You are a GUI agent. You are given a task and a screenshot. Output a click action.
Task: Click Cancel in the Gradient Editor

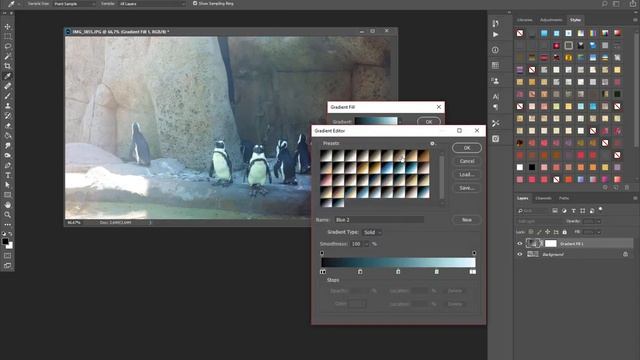467,161
